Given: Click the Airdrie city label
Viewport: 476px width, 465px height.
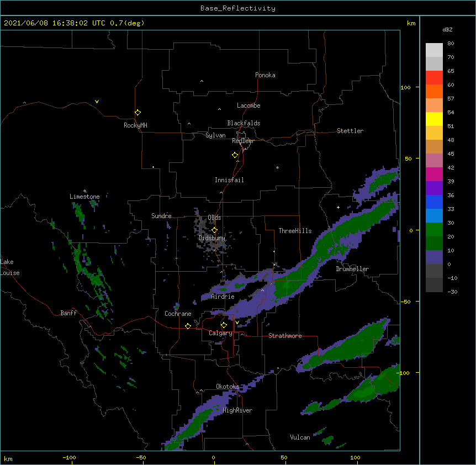Looking at the screenshot, I should [223, 297].
